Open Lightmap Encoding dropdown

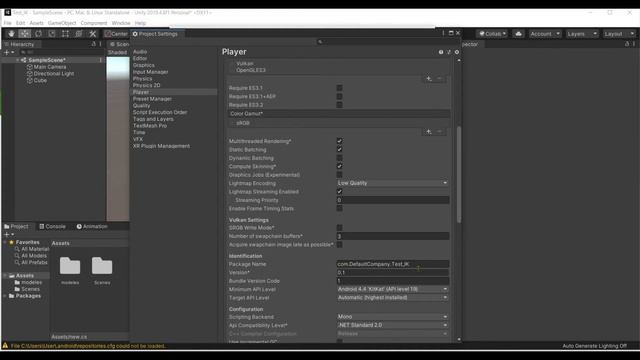[x=393, y=183]
